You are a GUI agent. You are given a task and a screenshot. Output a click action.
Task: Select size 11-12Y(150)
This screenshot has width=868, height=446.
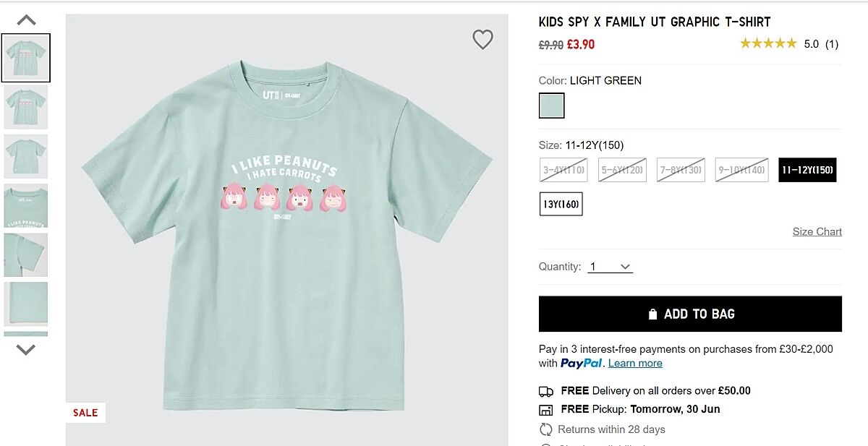pos(807,170)
